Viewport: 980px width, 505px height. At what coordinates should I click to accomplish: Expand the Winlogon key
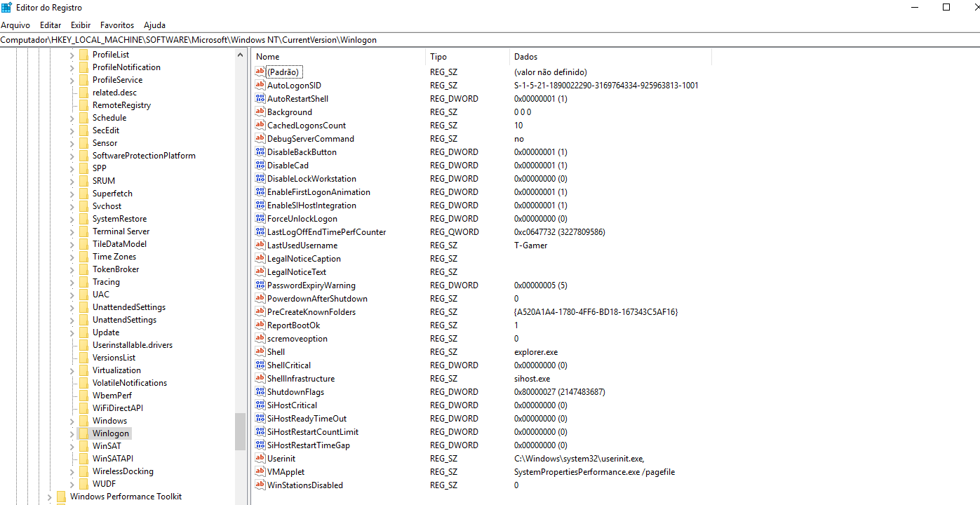(x=72, y=433)
